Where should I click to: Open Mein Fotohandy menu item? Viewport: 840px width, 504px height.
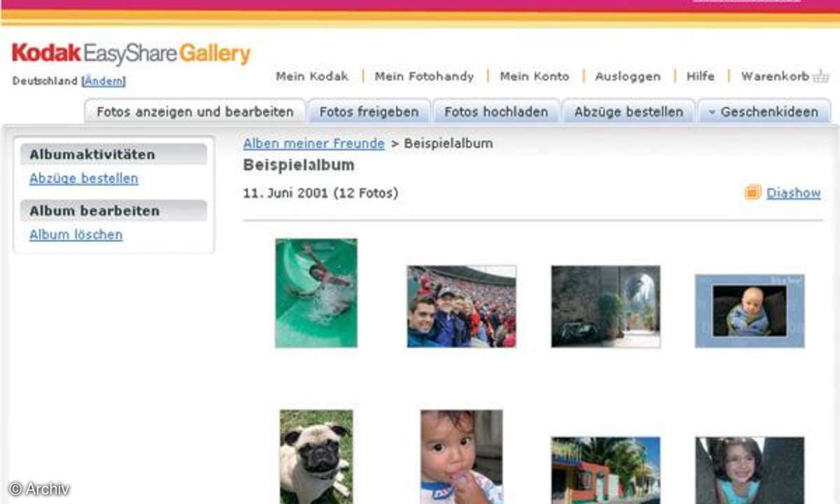424,76
